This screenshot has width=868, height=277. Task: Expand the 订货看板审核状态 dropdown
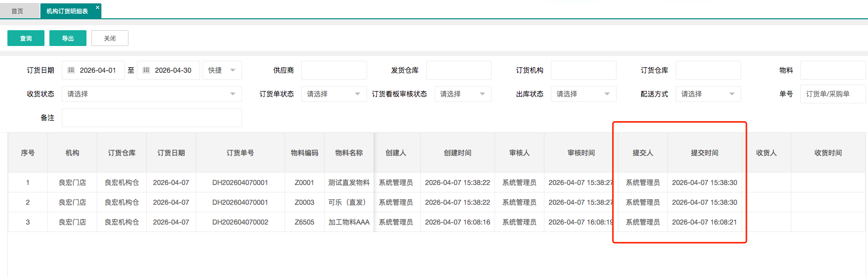463,94
